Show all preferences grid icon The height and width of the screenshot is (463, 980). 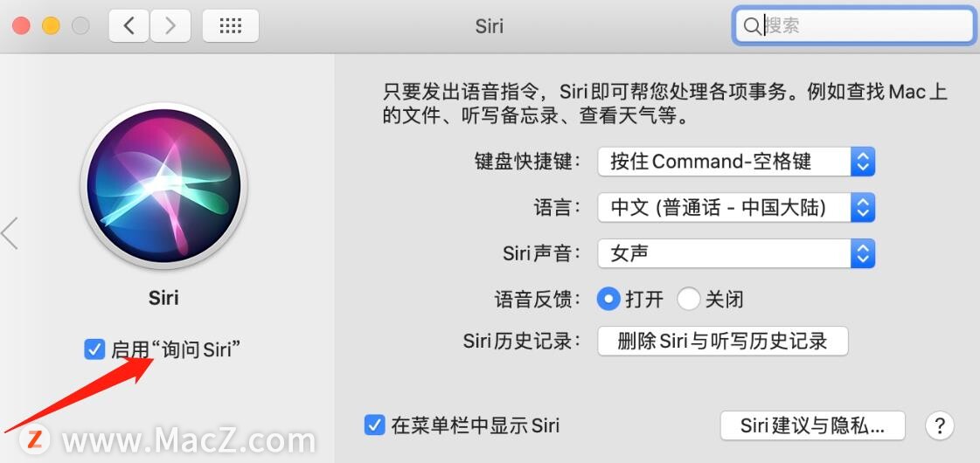coord(231,25)
